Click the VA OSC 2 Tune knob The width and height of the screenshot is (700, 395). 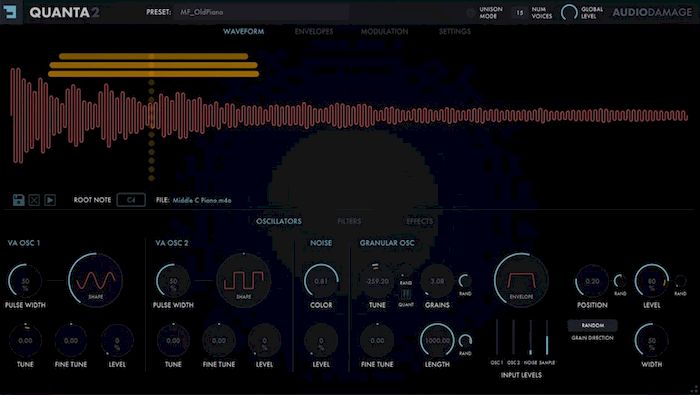click(x=173, y=340)
